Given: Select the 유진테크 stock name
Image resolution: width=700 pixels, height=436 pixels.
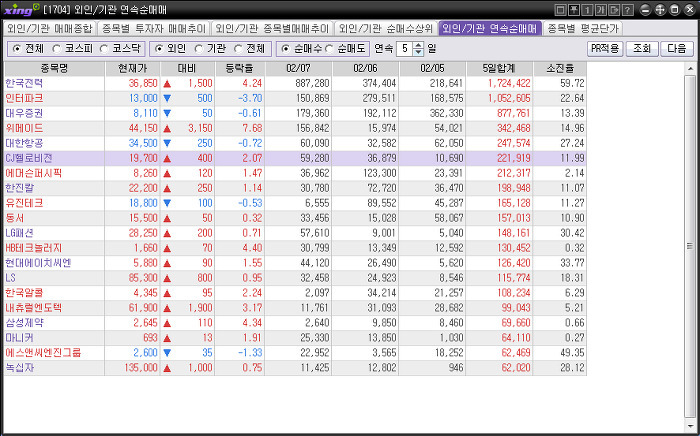Looking at the screenshot, I should (24, 203).
